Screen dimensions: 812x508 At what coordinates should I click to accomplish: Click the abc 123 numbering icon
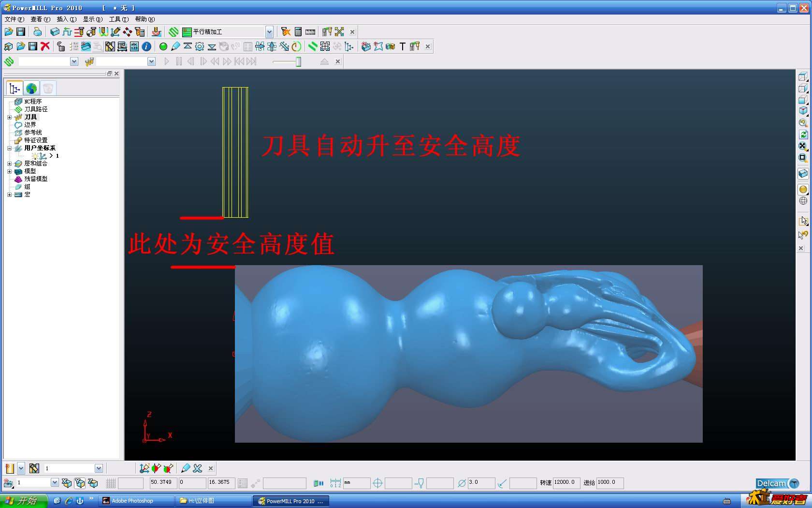[134, 46]
